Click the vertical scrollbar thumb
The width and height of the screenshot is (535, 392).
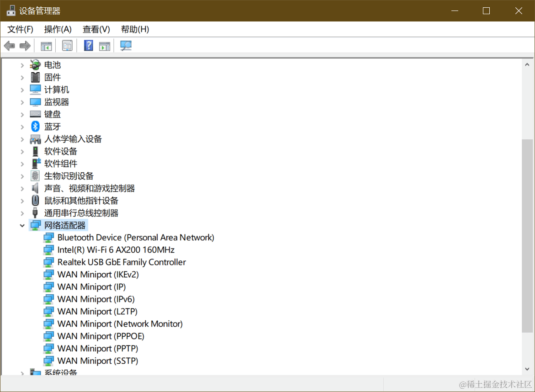coord(527,235)
